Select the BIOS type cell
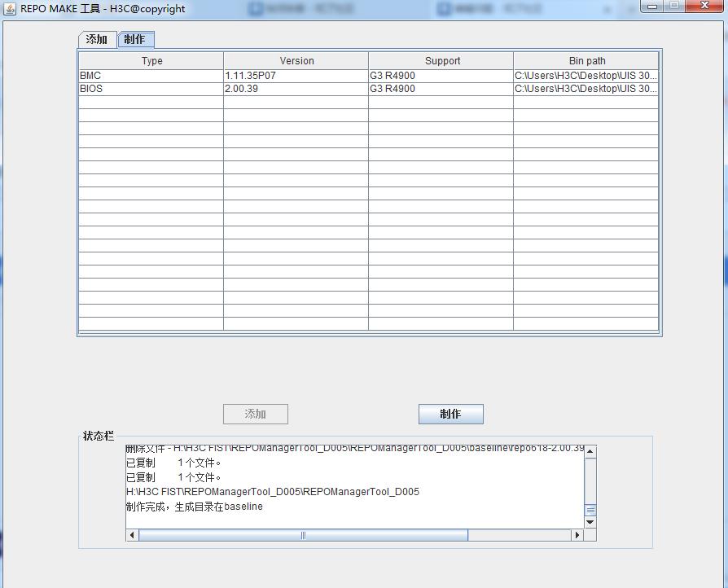 [x=151, y=89]
